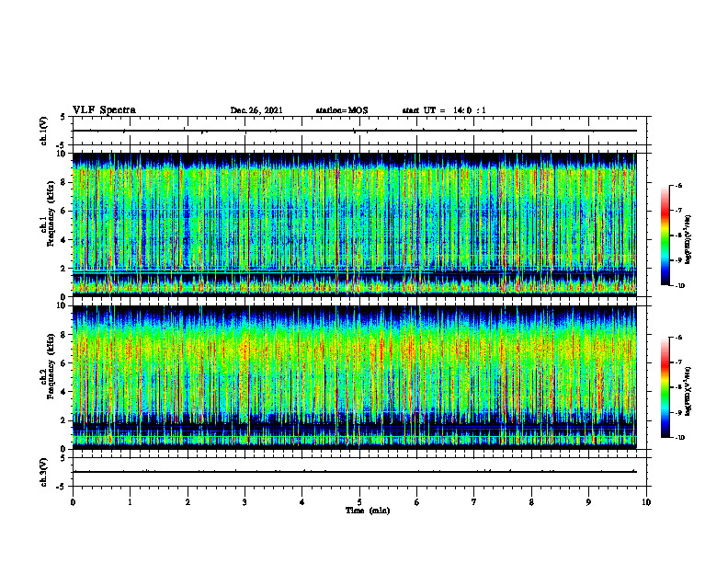This screenshot has width=728, height=563.
Task: Click "-9" on the ch.2 color scale
Action: coord(678,412)
